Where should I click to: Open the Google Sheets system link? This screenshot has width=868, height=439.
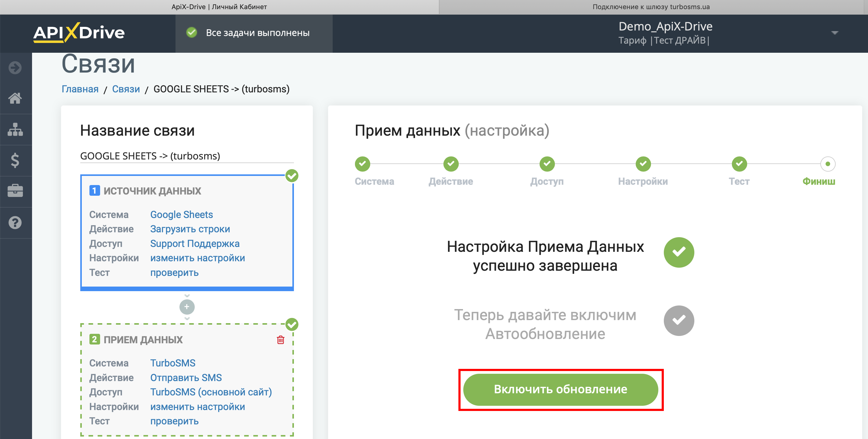tap(181, 214)
